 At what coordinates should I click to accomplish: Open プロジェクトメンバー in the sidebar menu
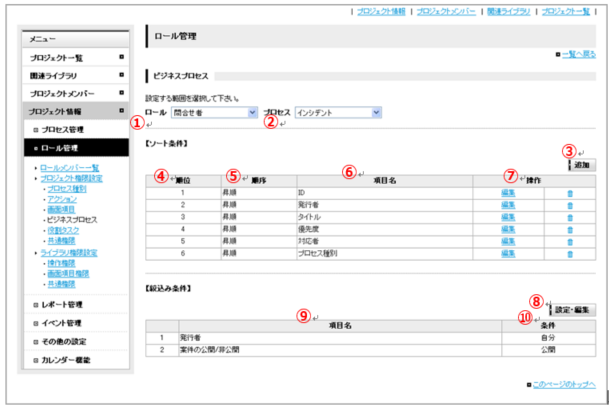[76, 94]
